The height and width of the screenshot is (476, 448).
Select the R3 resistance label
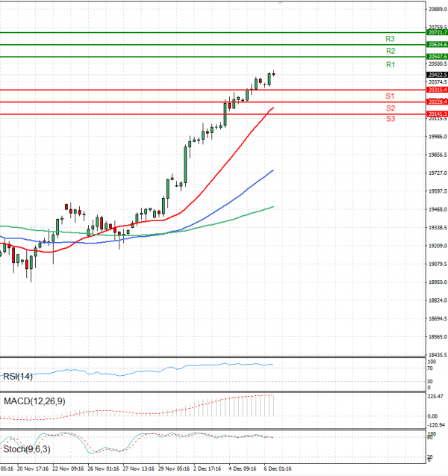pyautogui.click(x=390, y=39)
